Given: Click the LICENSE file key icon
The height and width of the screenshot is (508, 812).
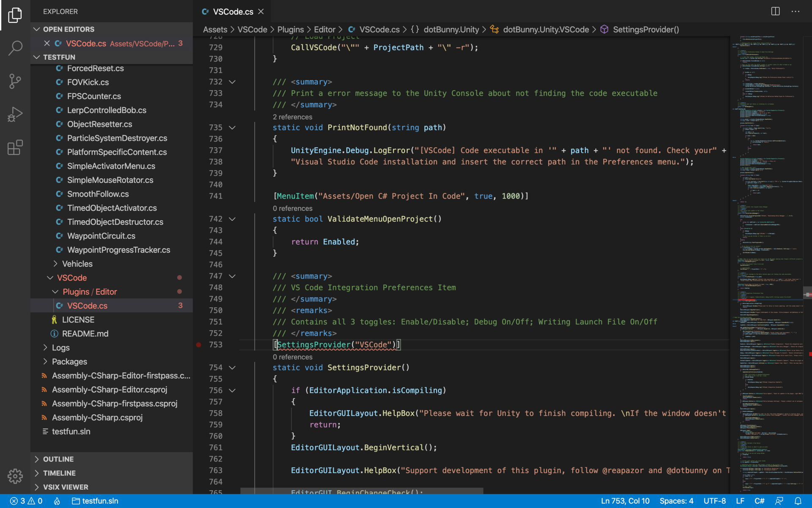Looking at the screenshot, I should 54,320.
